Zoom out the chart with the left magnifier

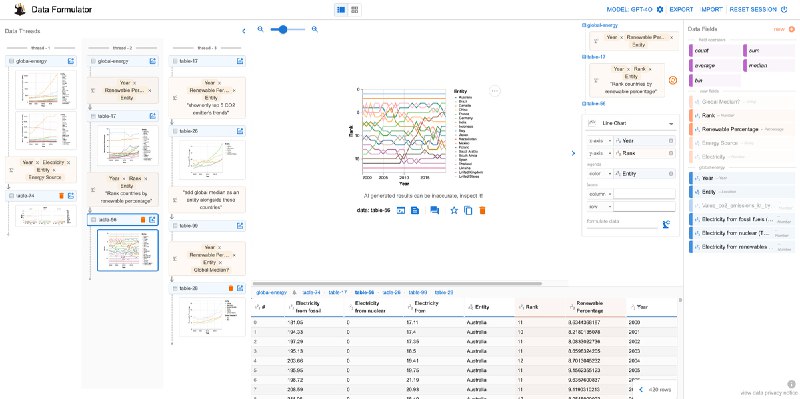(x=260, y=30)
